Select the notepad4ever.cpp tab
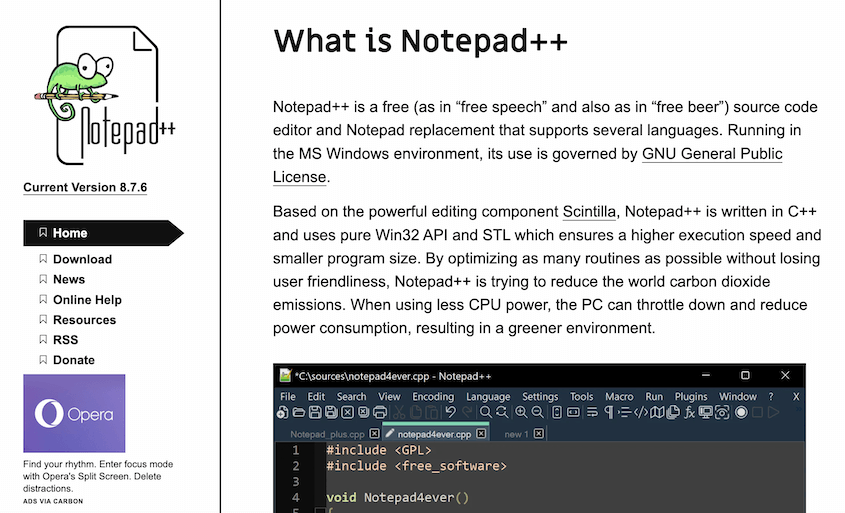845x513 pixels. [x=434, y=434]
